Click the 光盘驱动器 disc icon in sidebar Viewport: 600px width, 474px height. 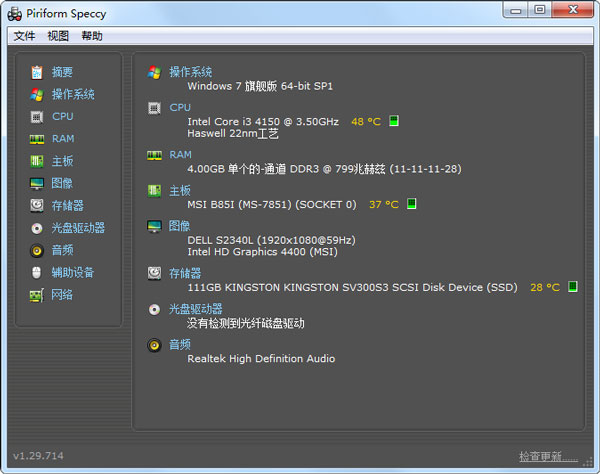point(37,228)
